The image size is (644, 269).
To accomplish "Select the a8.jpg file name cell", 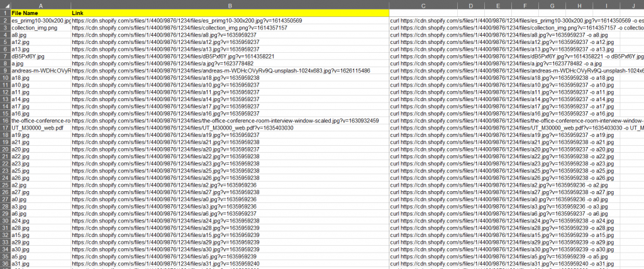I will click(x=41, y=35).
